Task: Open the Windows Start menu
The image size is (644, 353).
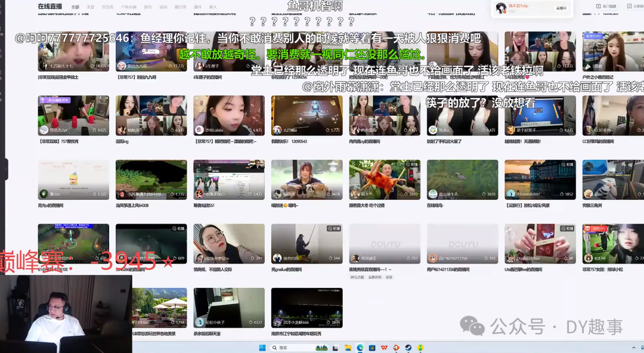Action: [x=262, y=348]
